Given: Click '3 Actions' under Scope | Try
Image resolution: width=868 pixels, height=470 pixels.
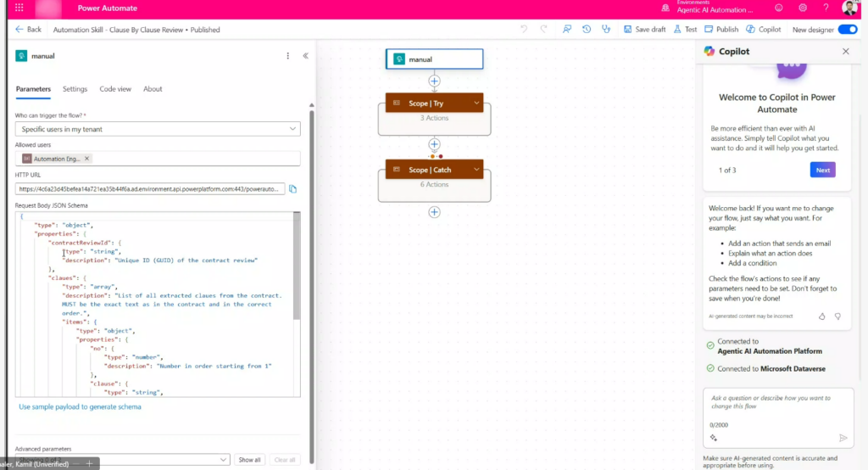Looking at the screenshot, I should coord(435,118).
